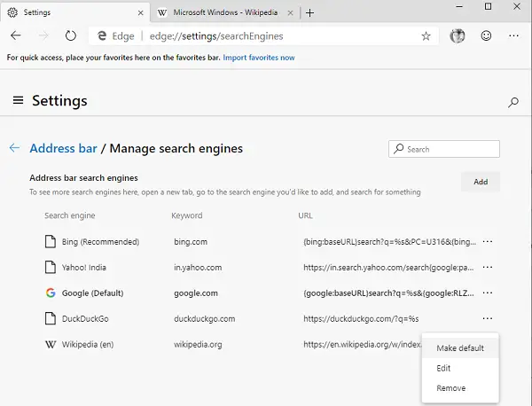This screenshot has width=532, height=406.
Task: Click the smiley feedback icon
Action: click(x=486, y=35)
